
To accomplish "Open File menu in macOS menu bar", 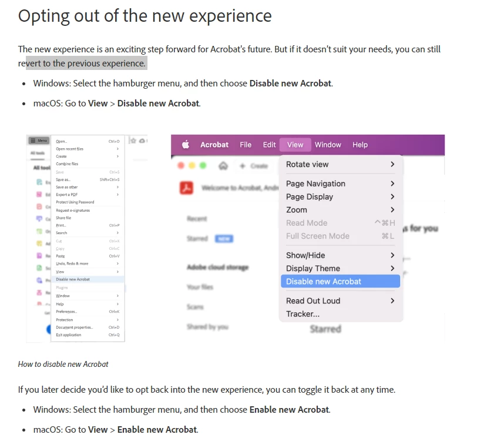I will (246, 145).
